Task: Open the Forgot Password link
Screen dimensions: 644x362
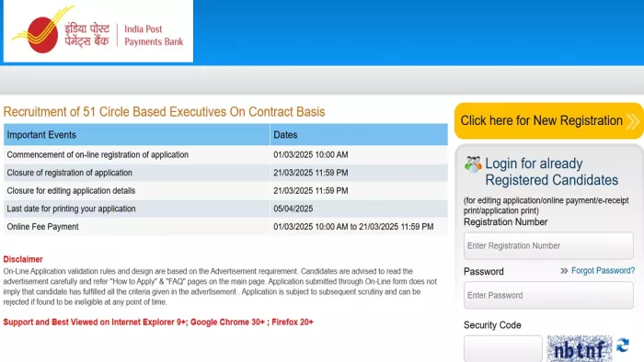Action: [x=603, y=270]
